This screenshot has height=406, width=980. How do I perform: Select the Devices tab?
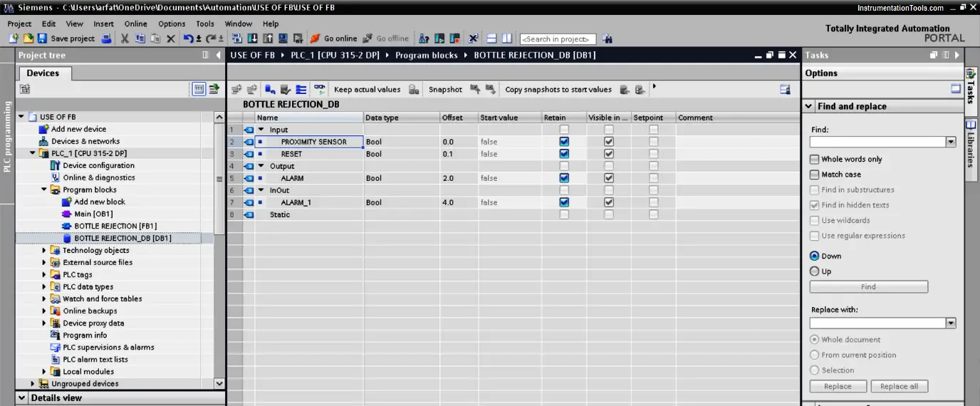coord(43,73)
